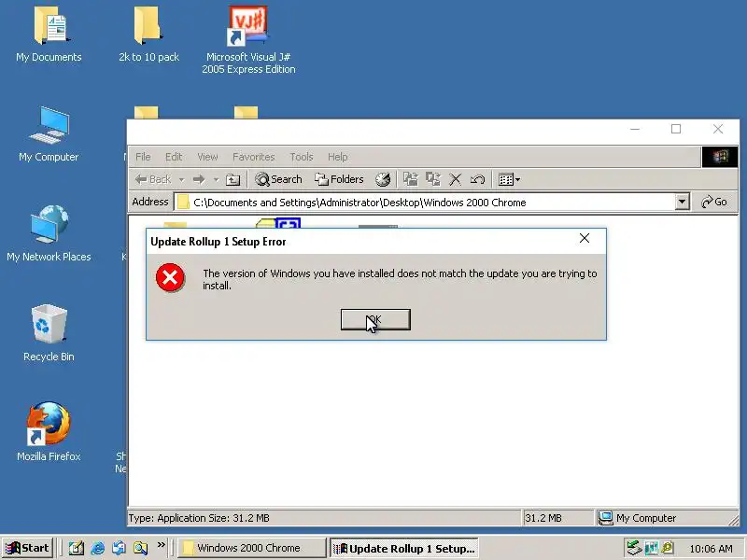Toggle the Folders pane in Explorer

(339, 179)
